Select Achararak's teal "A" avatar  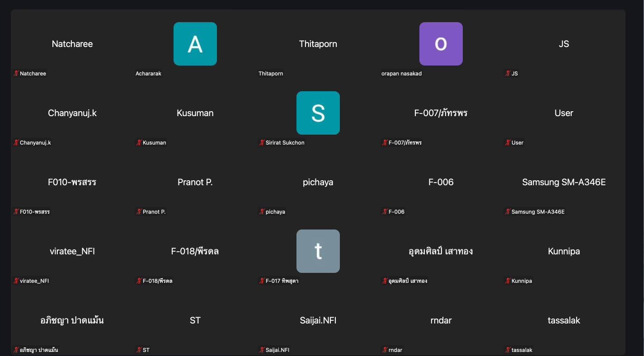point(195,44)
